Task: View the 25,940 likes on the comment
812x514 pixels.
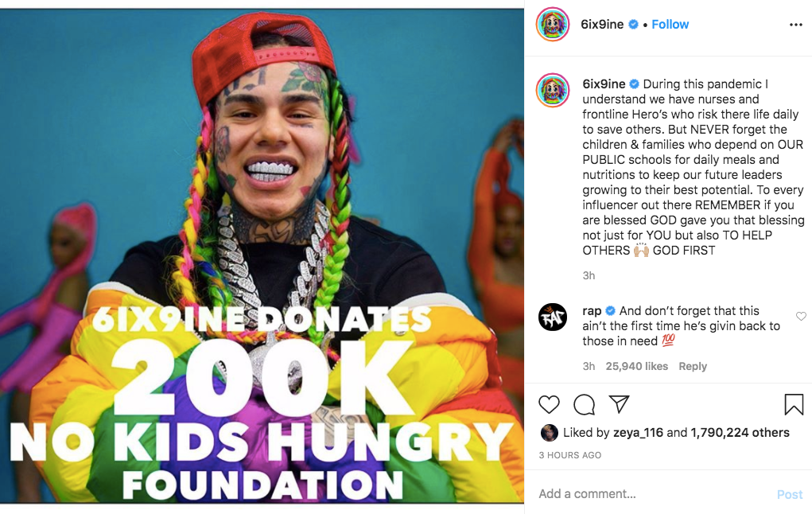Action: [x=636, y=366]
